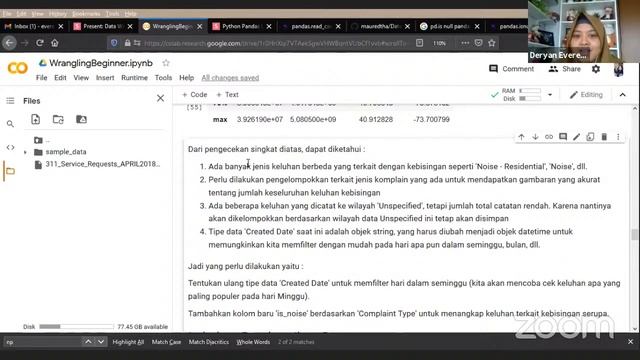Bookmark this page with star

(492, 43)
